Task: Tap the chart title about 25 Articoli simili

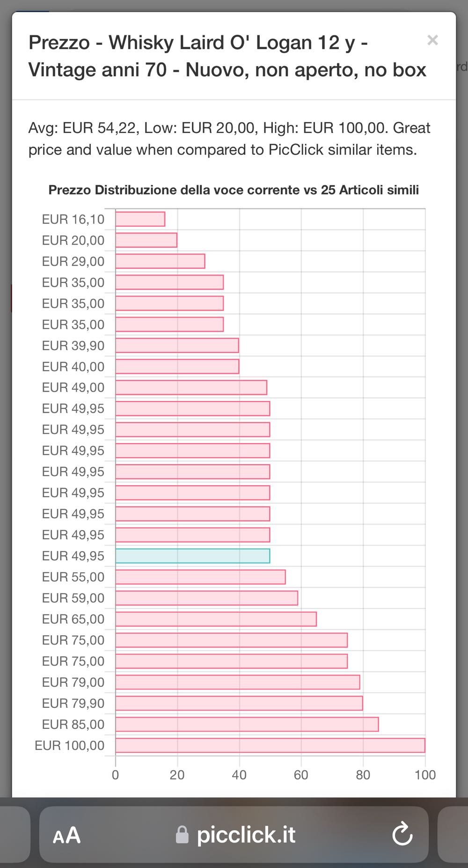Action: pyautogui.click(x=234, y=190)
